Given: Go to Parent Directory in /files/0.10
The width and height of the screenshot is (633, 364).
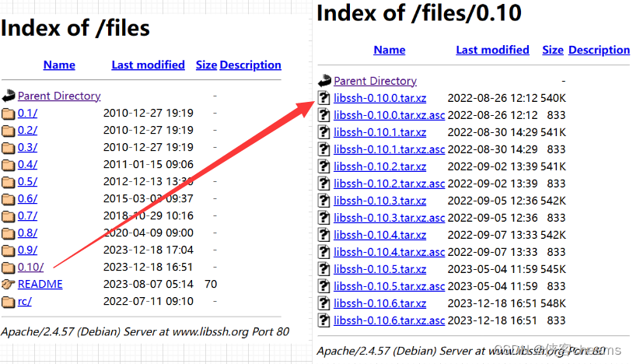Looking at the screenshot, I should (x=375, y=81).
